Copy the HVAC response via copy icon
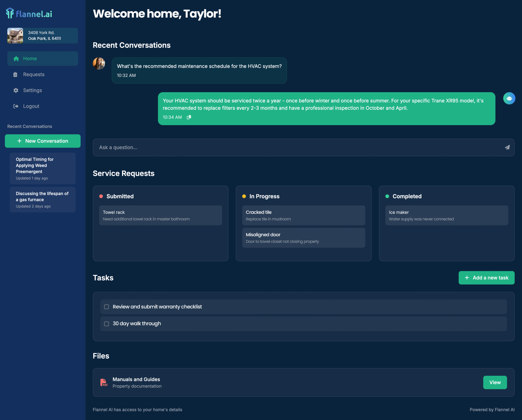The width and height of the screenshot is (522, 420). click(189, 117)
